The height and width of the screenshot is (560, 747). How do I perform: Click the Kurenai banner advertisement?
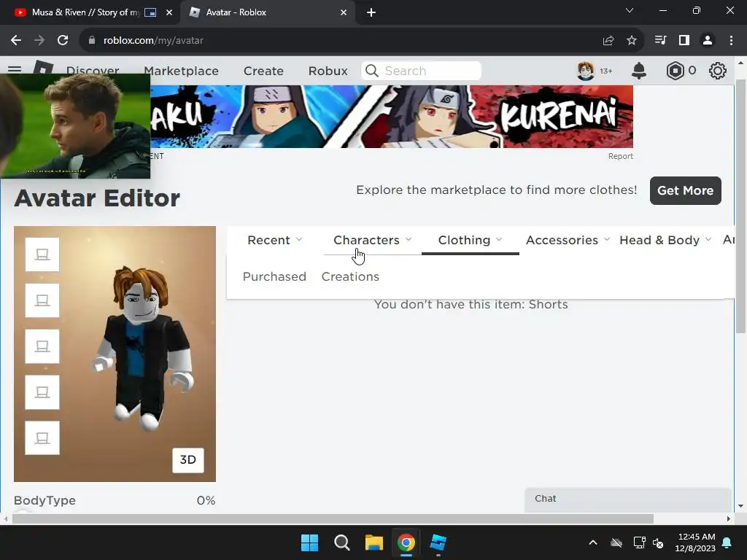[x=392, y=117]
